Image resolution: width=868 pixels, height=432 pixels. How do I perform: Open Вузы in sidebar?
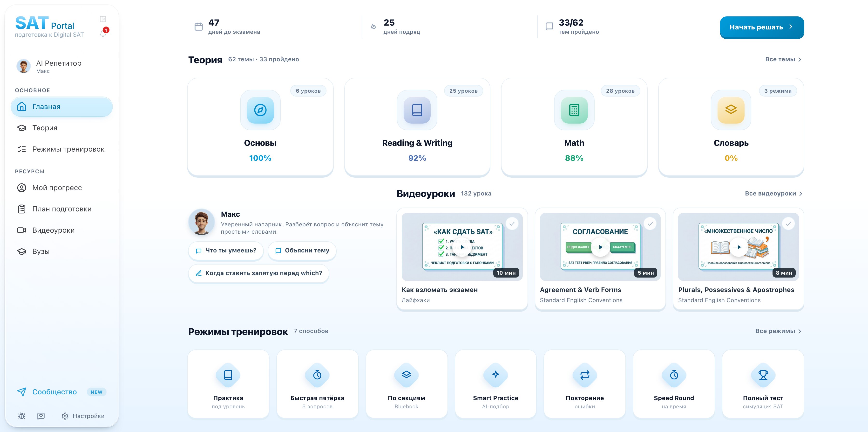click(62, 251)
